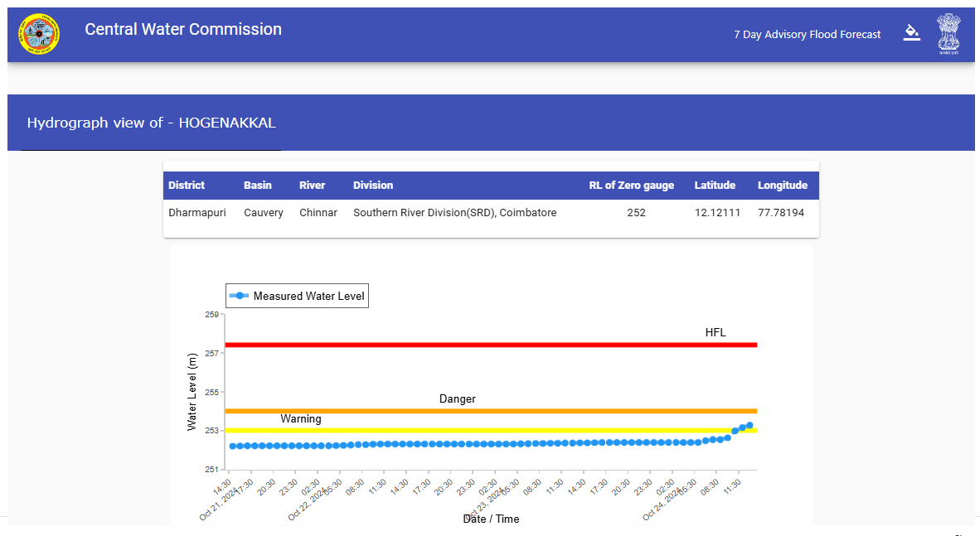This screenshot has width=980, height=536.
Task: Click the Basin column header
Action: coord(258,185)
